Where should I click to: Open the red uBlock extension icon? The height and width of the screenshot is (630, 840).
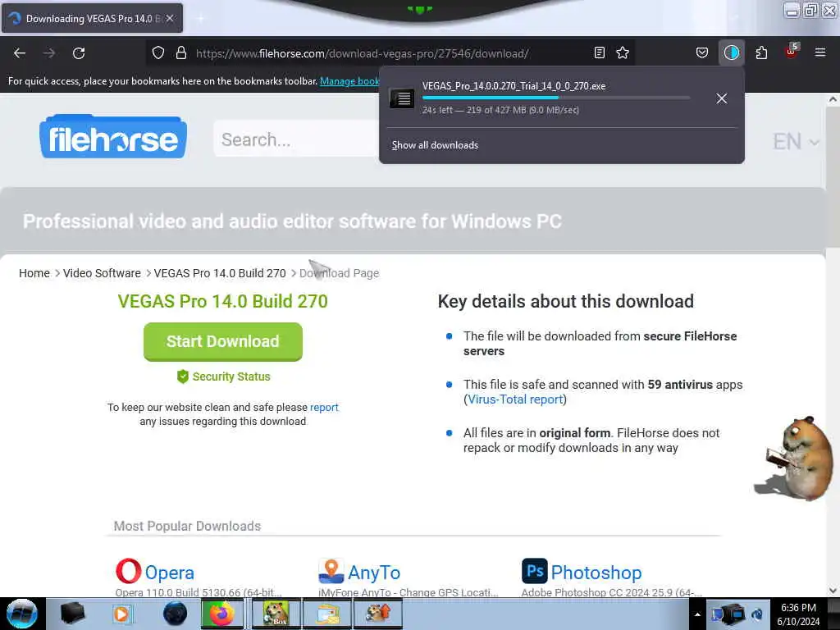tap(792, 52)
